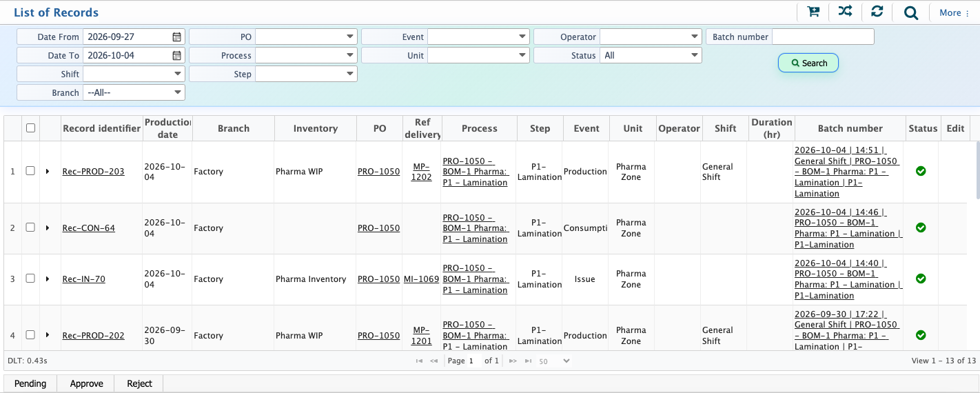
Task: Open the MP-1202 ref delivery link
Action: (x=422, y=171)
